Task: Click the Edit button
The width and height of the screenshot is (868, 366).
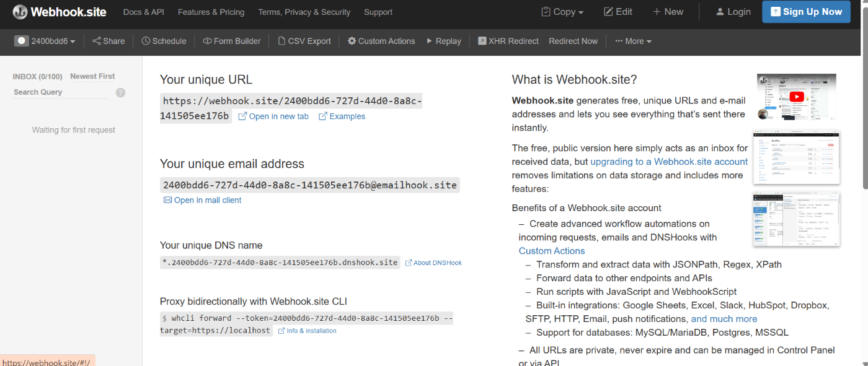Action: click(x=618, y=12)
